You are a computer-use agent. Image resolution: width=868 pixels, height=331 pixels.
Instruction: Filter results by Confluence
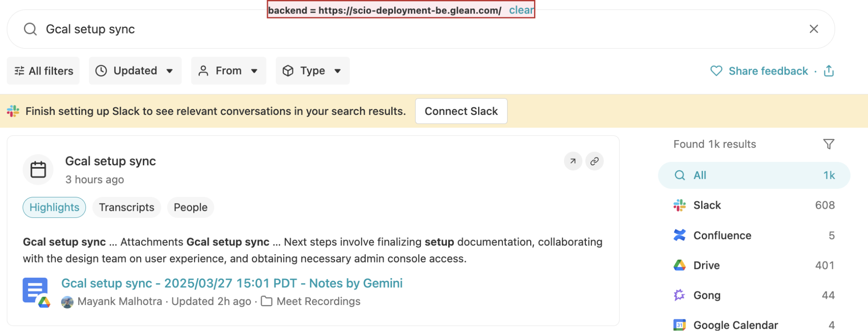[754, 236]
